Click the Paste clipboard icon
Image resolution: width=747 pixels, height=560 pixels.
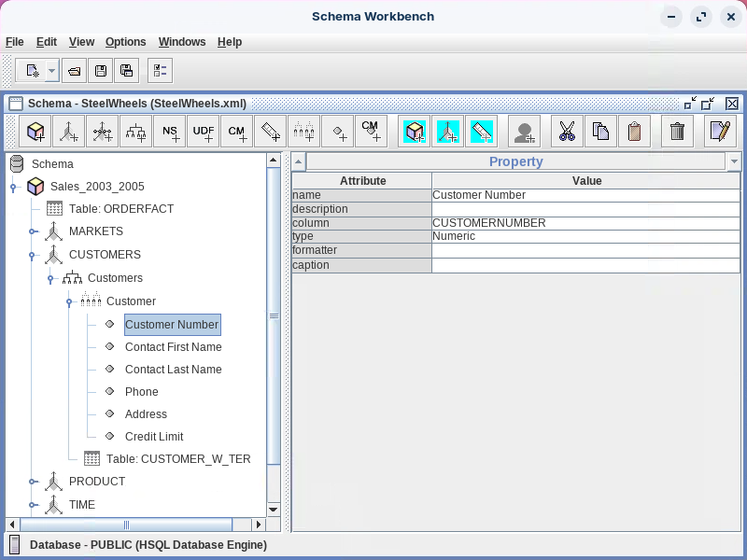(634, 132)
